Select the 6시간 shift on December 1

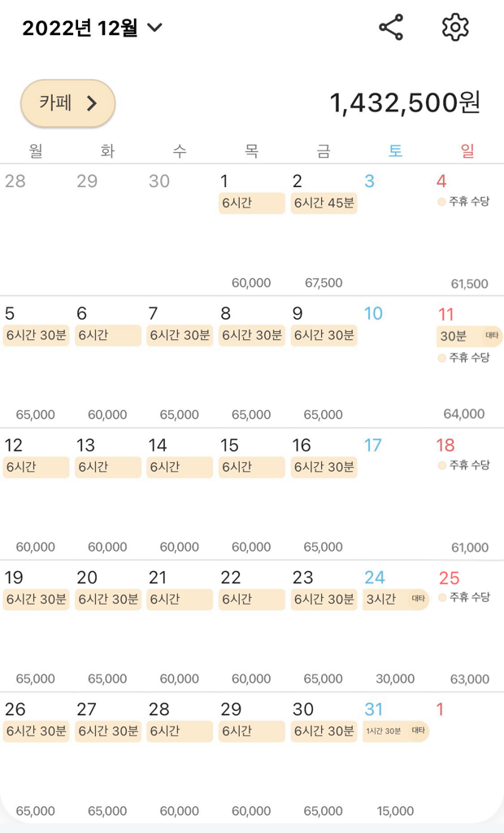251,203
